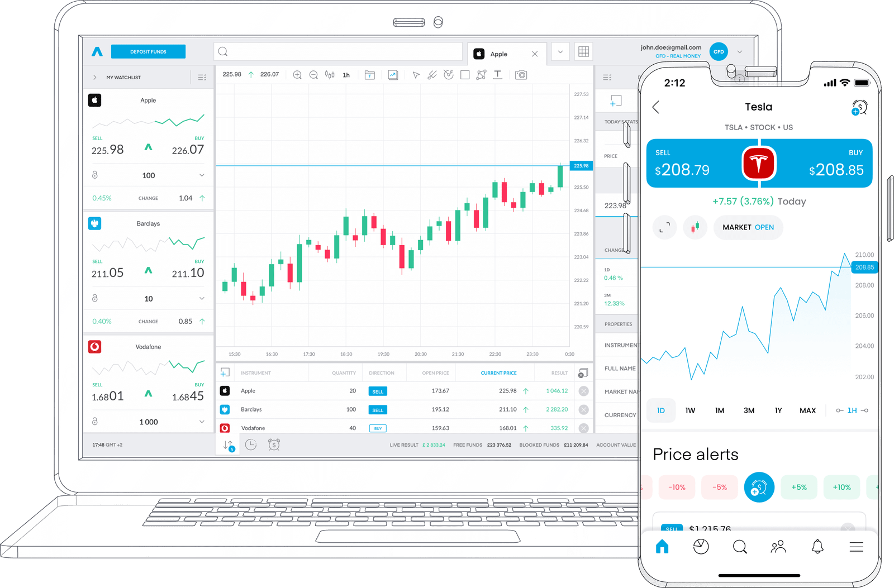Click the DEPOSIT FUNDS button
The height and width of the screenshot is (588, 894).
point(148,51)
